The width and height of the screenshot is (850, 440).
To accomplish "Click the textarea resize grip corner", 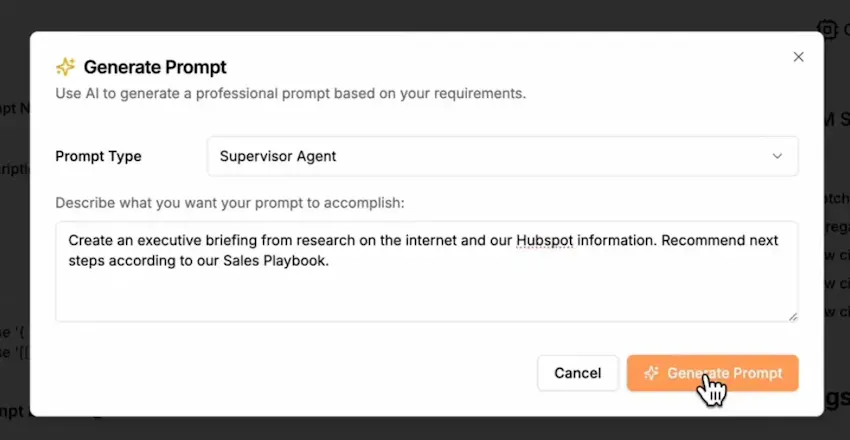I will tap(793, 317).
